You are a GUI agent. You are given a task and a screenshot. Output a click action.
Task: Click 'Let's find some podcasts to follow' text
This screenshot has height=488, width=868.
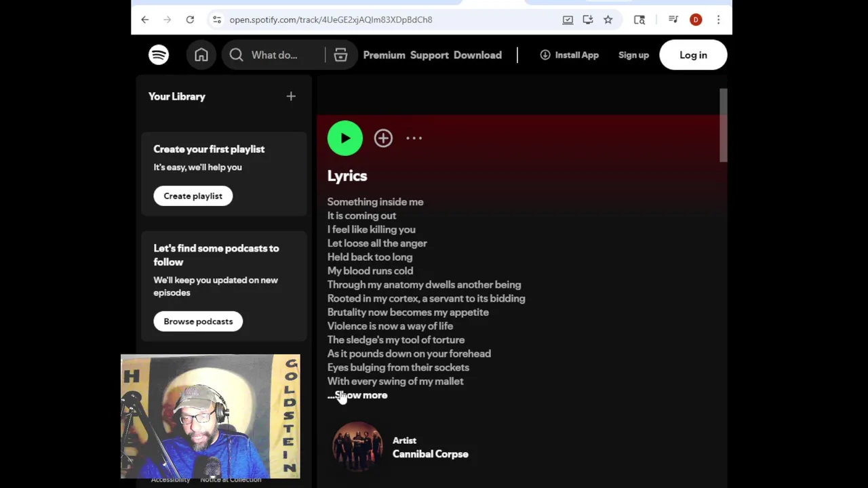(216, 255)
